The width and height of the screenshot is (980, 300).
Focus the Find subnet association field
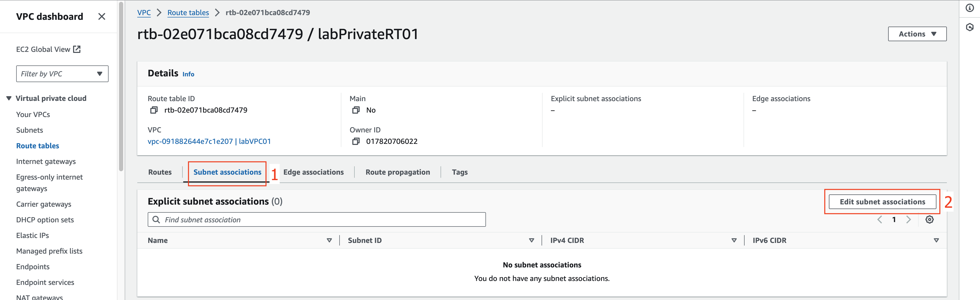coord(317,219)
